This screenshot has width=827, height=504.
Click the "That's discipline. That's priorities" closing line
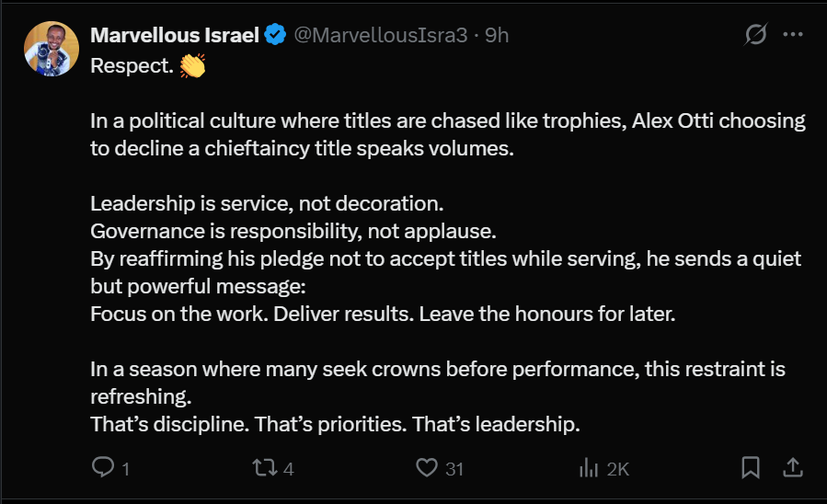(336, 425)
